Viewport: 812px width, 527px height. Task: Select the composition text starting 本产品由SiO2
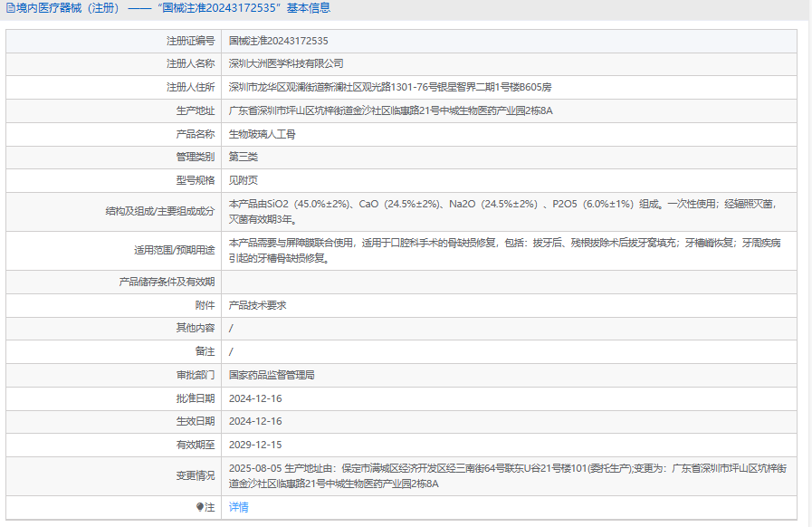503,212
